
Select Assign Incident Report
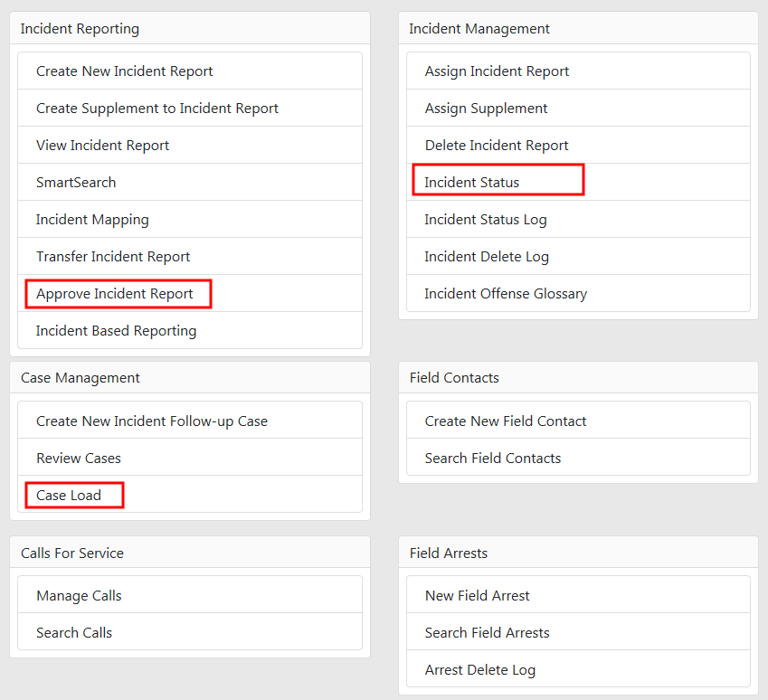[497, 71]
